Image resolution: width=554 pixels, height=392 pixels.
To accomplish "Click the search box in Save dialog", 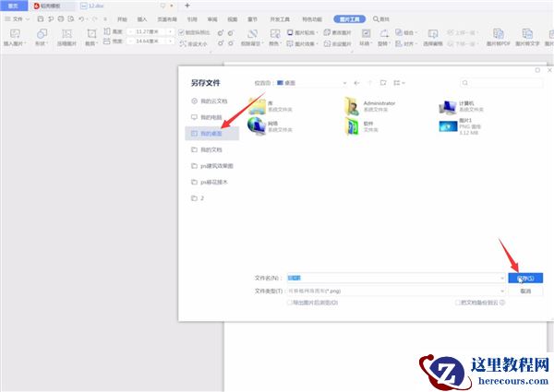I will click(501, 83).
